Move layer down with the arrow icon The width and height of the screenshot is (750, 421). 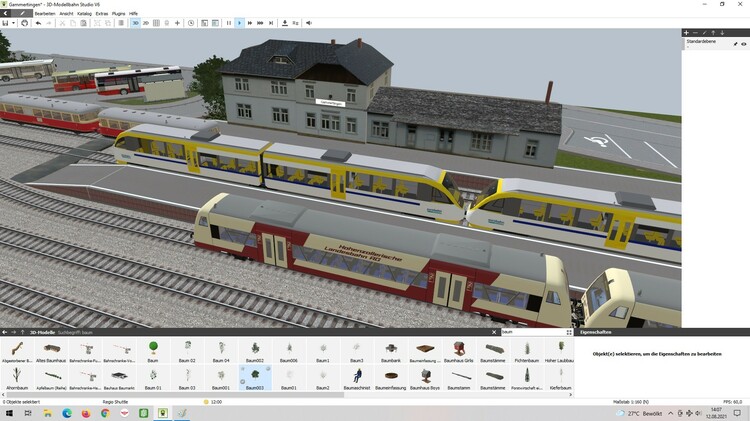point(722,33)
